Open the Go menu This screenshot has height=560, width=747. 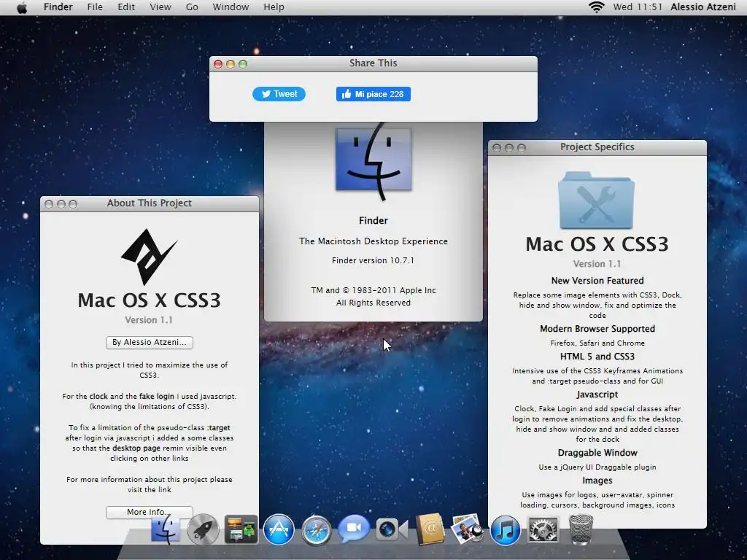coord(192,7)
